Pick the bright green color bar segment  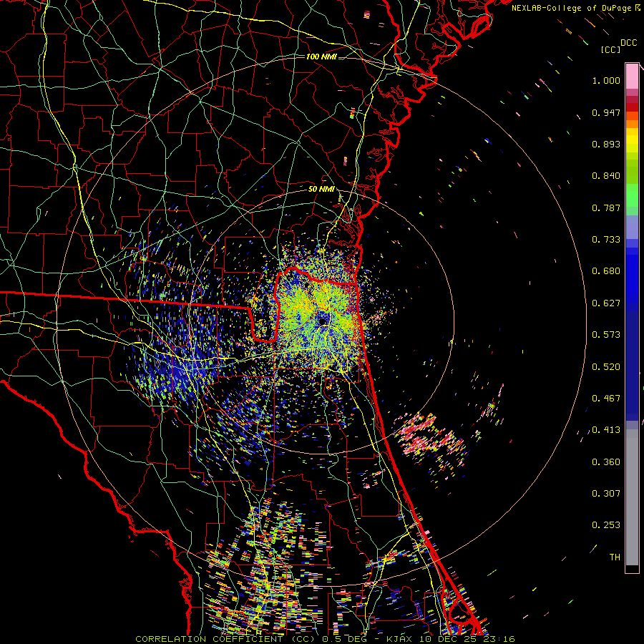pos(632,195)
